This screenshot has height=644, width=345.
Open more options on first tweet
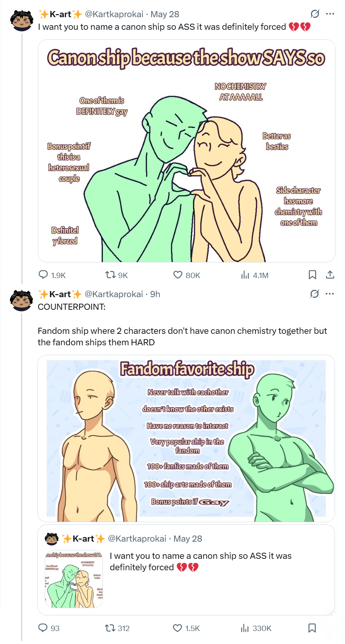(x=330, y=14)
